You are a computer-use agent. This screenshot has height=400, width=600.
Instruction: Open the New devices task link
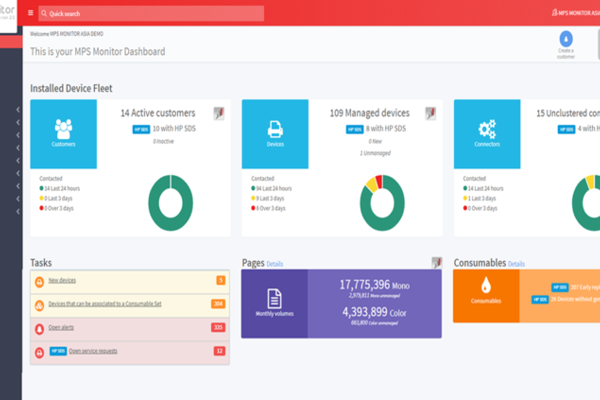pyautogui.click(x=62, y=280)
